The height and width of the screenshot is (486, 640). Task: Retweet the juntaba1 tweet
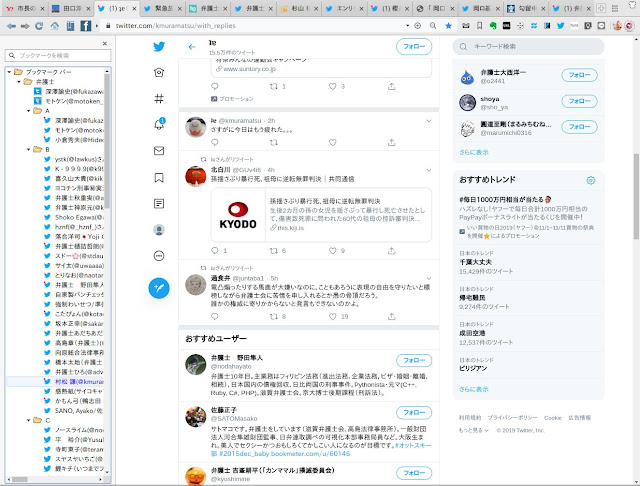(x=274, y=316)
